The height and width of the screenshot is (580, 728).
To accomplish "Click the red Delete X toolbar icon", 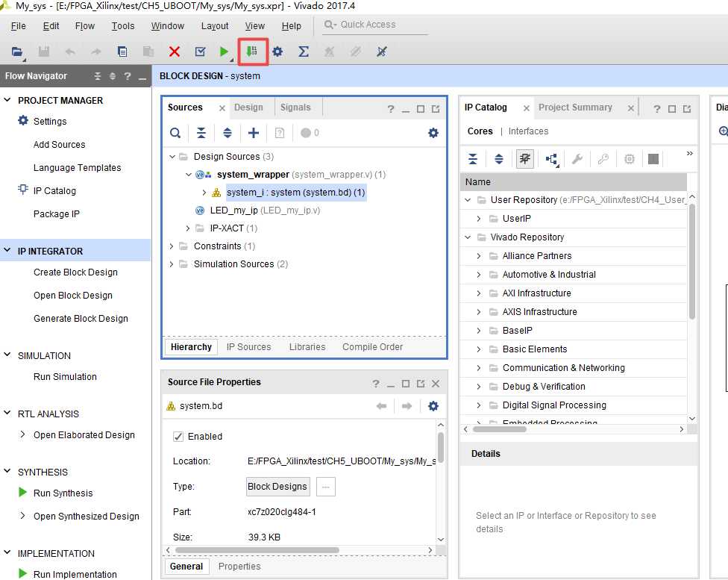I will pyautogui.click(x=175, y=52).
